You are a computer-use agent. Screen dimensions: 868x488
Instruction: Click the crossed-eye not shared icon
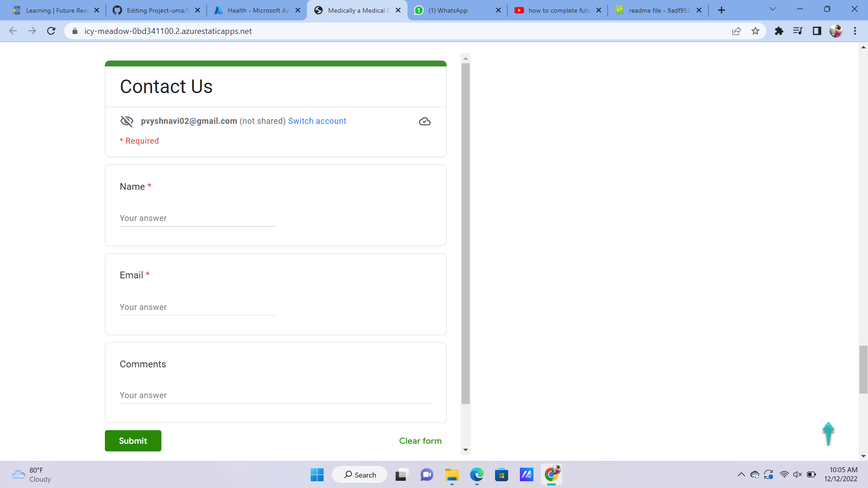[x=127, y=121]
